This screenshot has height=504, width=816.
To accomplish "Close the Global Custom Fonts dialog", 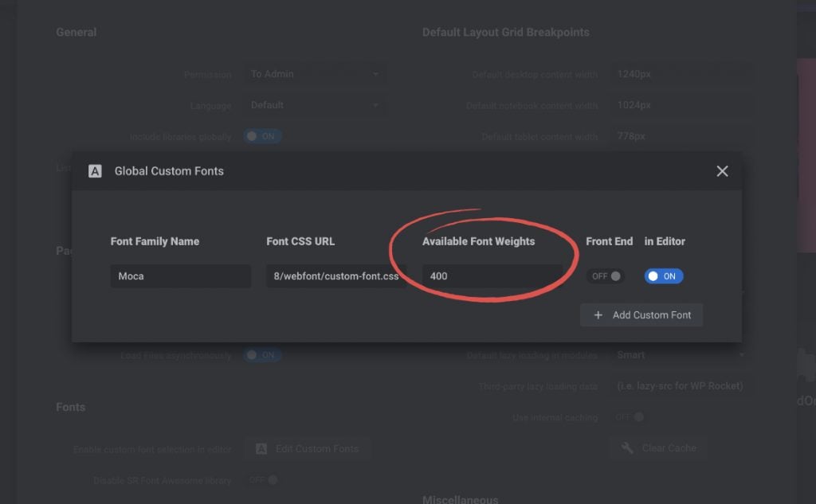I will tap(722, 170).
